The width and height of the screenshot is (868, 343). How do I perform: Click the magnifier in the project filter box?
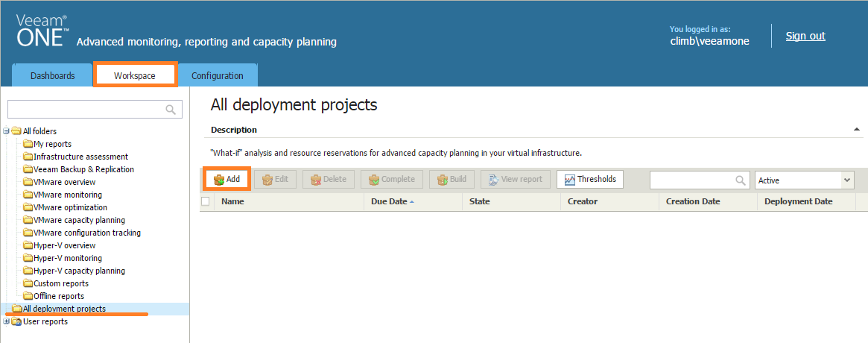tap(740, 180)
